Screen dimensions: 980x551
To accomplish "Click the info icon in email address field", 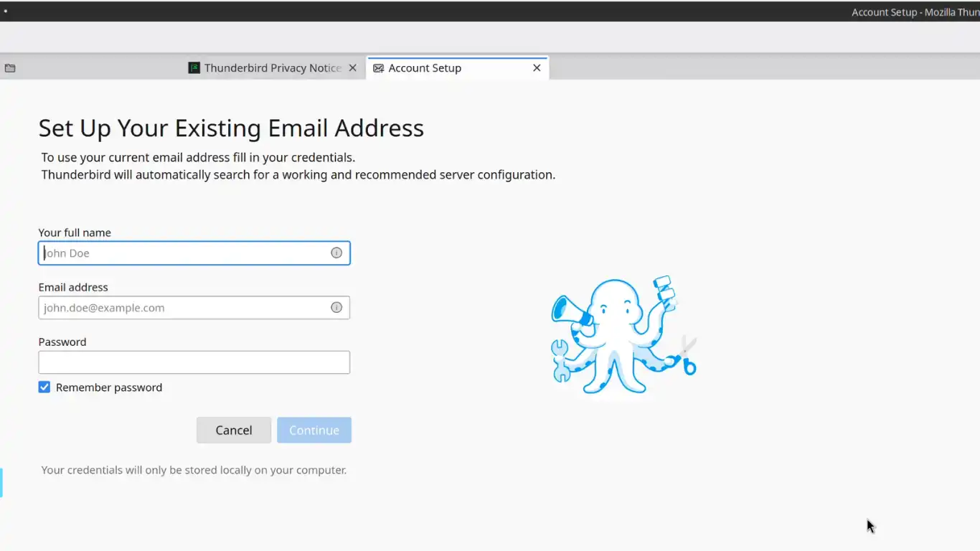I will tap(336, 307).
